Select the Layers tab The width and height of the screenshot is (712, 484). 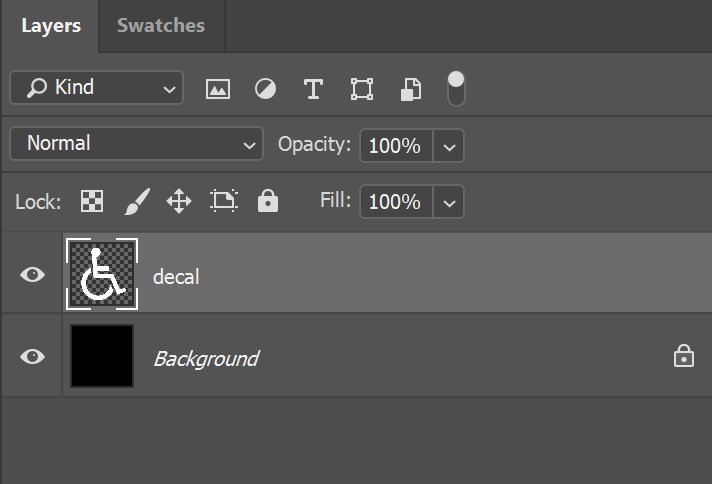(x=51, y=25)
